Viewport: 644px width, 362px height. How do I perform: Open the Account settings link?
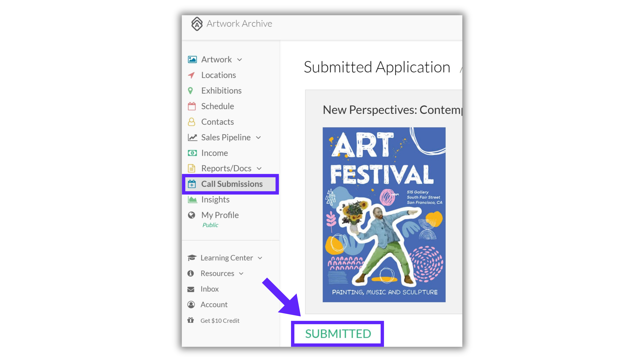click(214, 305)
